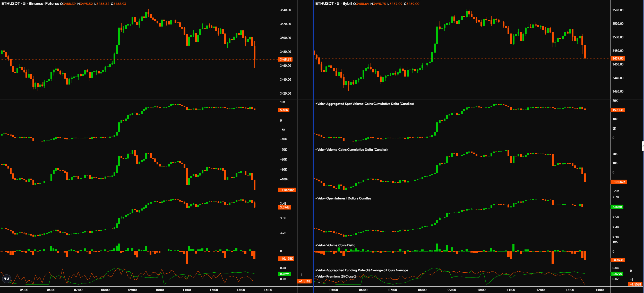Click the TradingView logo badge
The height and width of the screenshot is (293, 644).
7,279
